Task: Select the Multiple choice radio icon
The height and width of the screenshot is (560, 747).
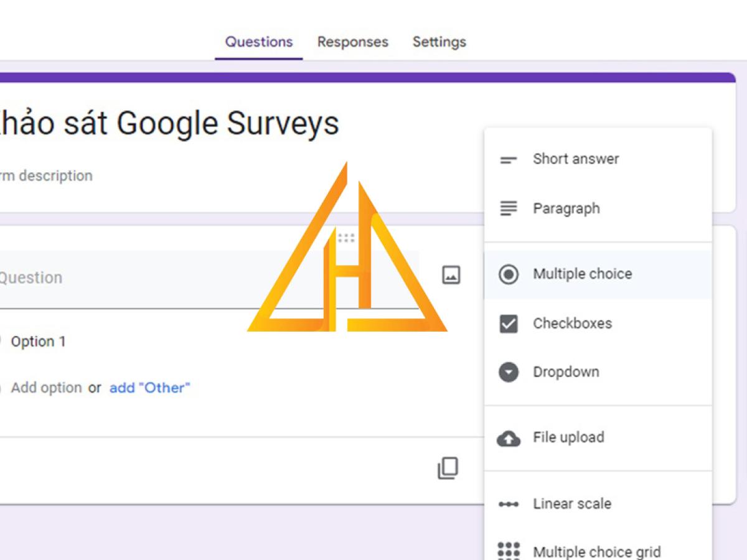Action: point(509,274)
